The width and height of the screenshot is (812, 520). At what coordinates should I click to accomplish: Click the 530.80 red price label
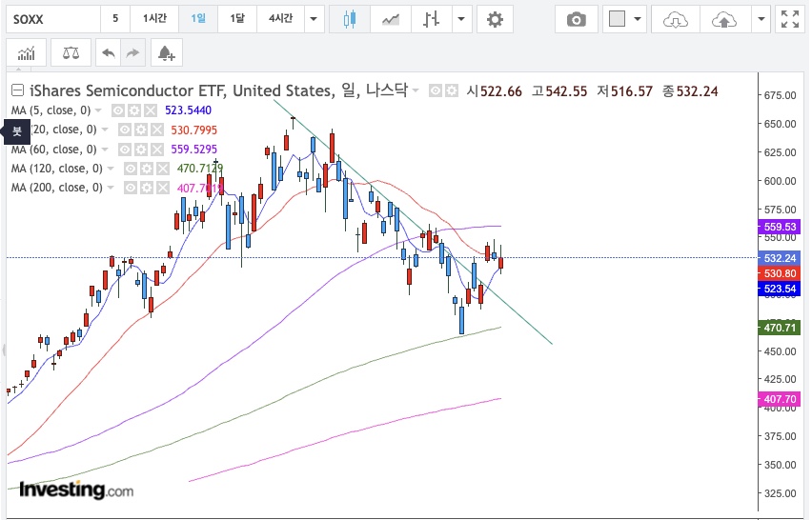pyautogui.click(x=780, y=273)
